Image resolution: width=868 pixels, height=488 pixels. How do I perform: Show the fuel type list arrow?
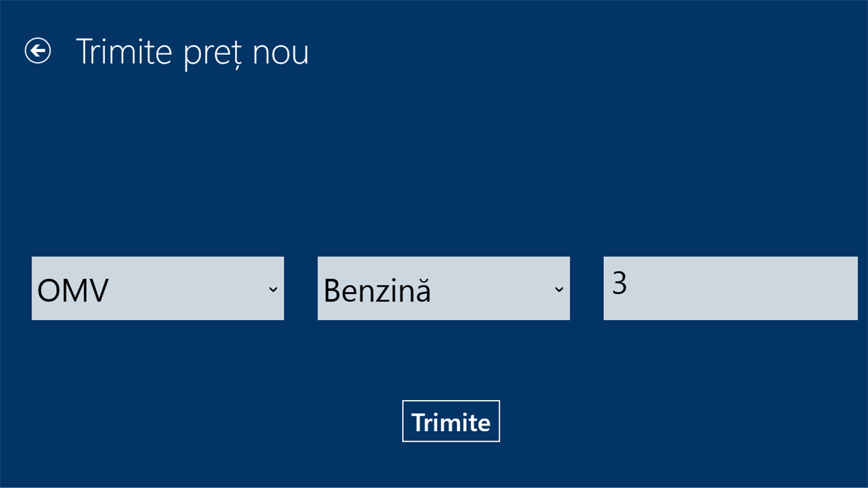point(559,289)
